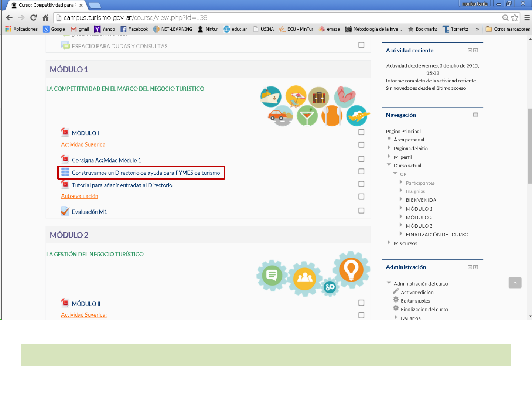The height and width of the screenshot is (399, 532).
Task: Click the browser home icon
Action: [x=45, y=18]
